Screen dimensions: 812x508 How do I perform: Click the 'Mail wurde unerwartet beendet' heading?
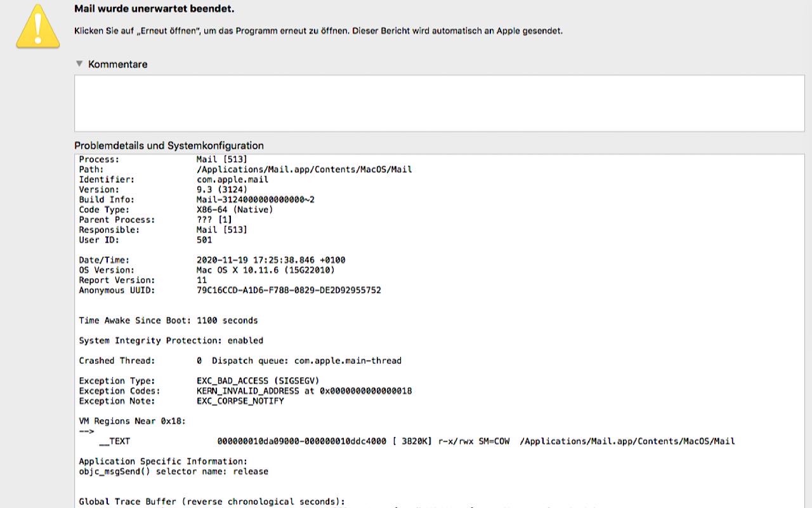point(154,9)
